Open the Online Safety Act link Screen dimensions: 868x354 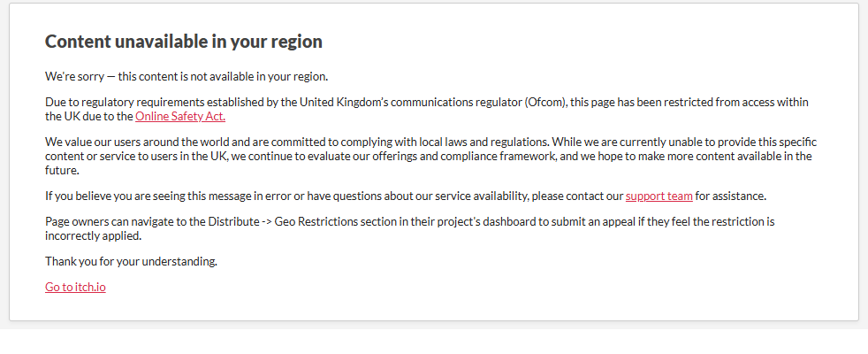pos(180,116)
